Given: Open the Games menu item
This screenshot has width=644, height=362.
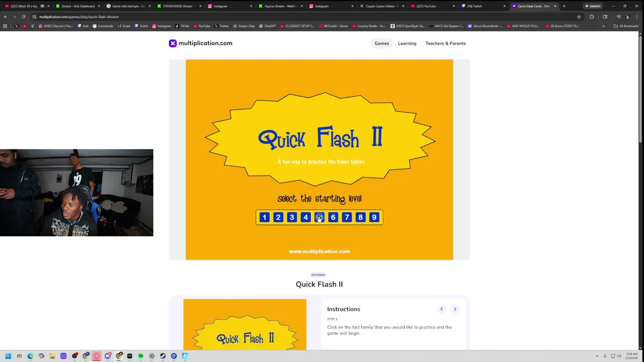Looking at the screenshot, I should click(381, 43).
